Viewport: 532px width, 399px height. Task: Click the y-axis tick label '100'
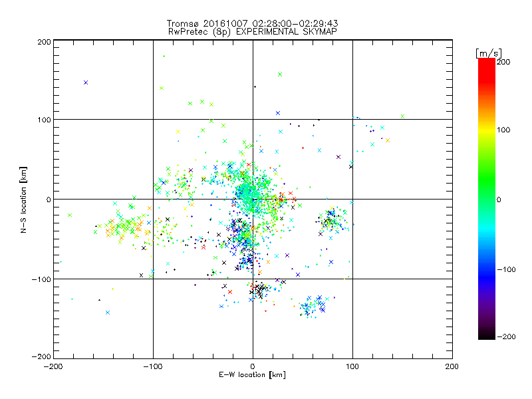(x=44, y=120)
